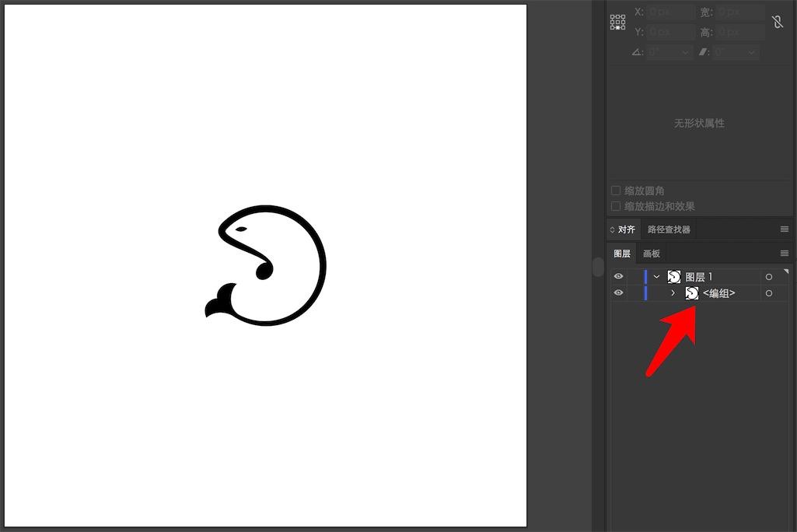The image size is (797, 532).
Task: Hide the <编组> sublayer using its eye icon
Action: [x=618, y=292]
